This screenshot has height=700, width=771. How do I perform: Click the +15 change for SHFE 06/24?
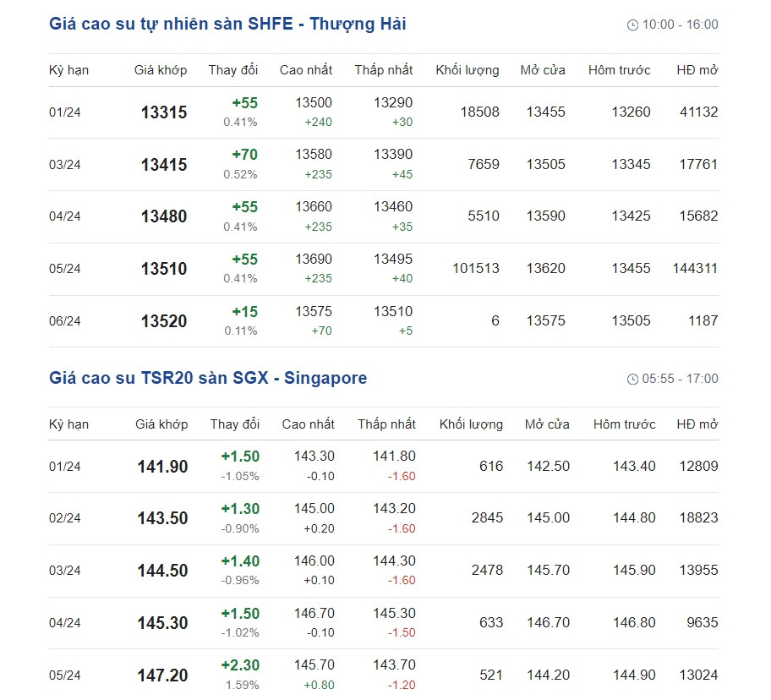tap(245, 312)
